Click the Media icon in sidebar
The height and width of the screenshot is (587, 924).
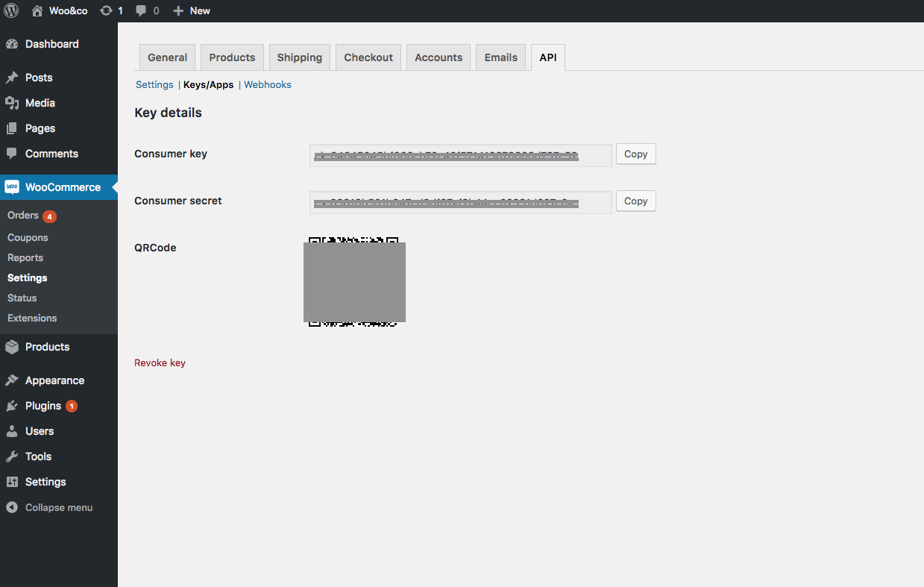(12, 103)
